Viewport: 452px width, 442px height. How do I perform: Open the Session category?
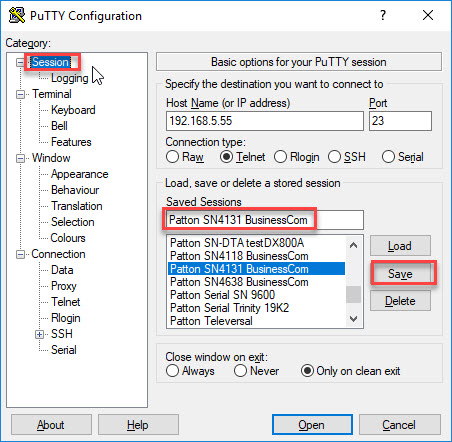50,62
